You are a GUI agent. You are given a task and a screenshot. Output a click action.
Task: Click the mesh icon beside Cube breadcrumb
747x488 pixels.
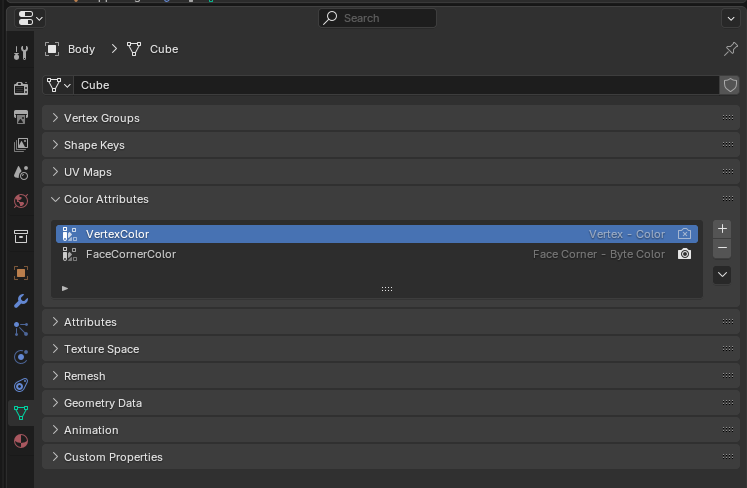click(x=134, y=49)
